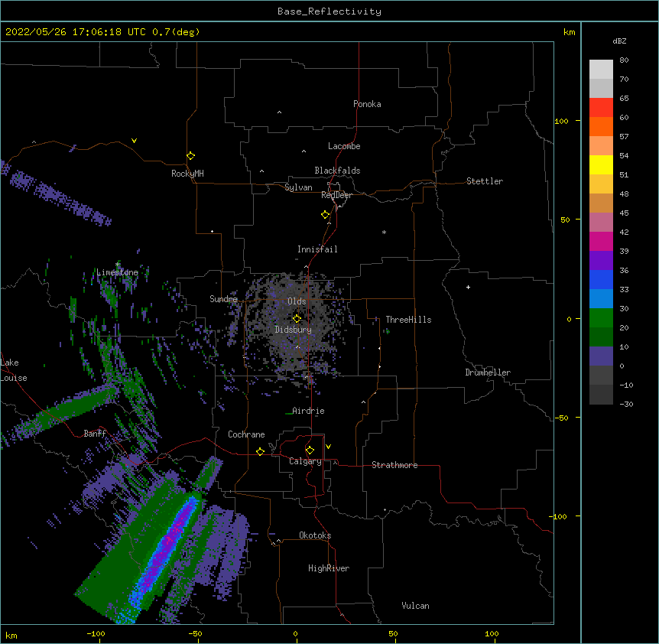659x644 pixels.
Task: Click the Calgary label
Action: 305,461
